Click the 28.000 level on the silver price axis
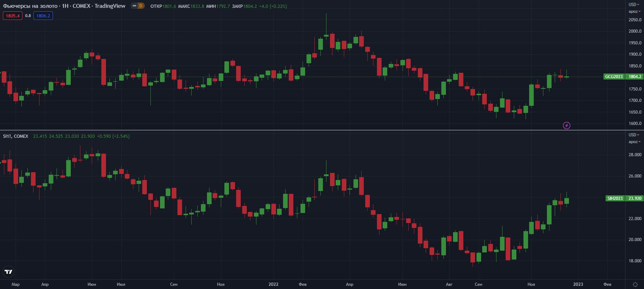Image resolution: width=644 pixels, height=289 pixels. click(635, 155)
